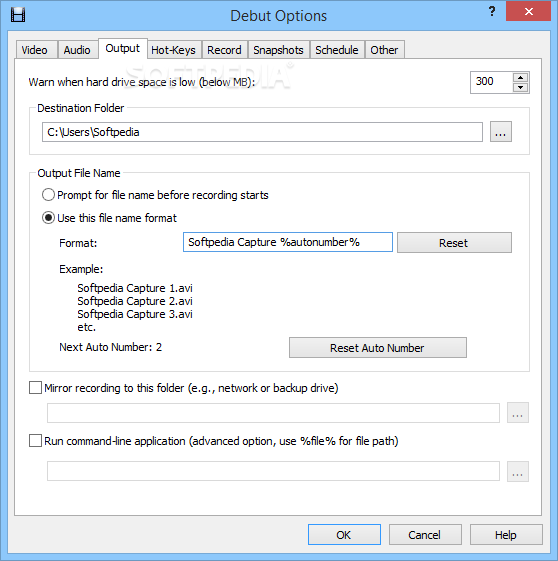Click the hard drive space MB field

pyautogui.click(x=491, y=82)
